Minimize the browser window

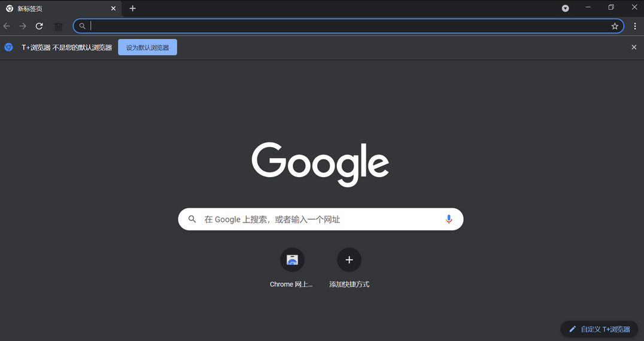point(588,7)
